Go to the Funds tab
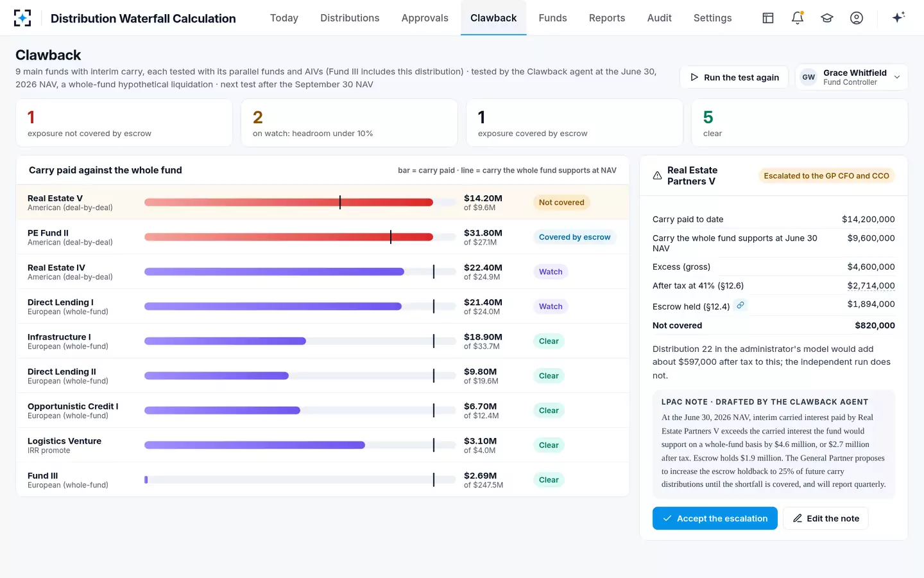 (552, 18)
